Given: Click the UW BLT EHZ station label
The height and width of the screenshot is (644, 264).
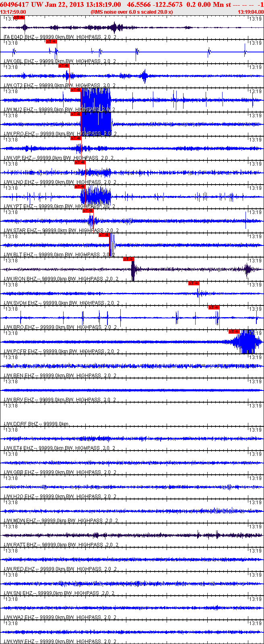Looking at the screenshot, I should [60, 255].
